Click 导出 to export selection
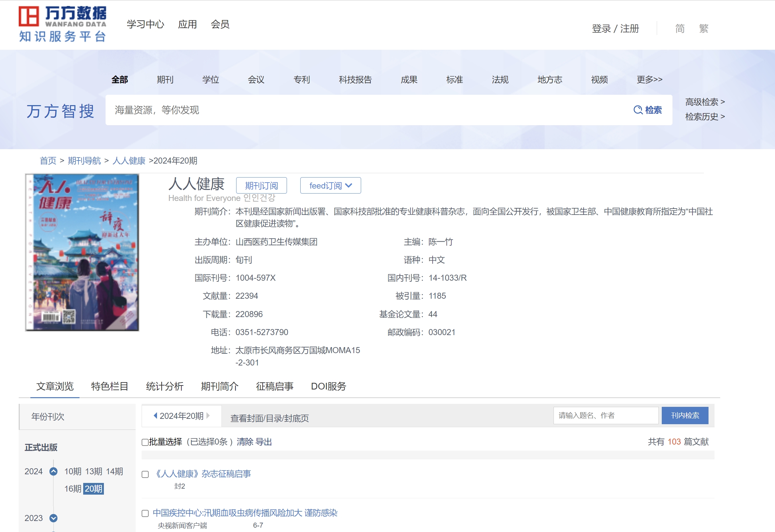 point(264,442)
